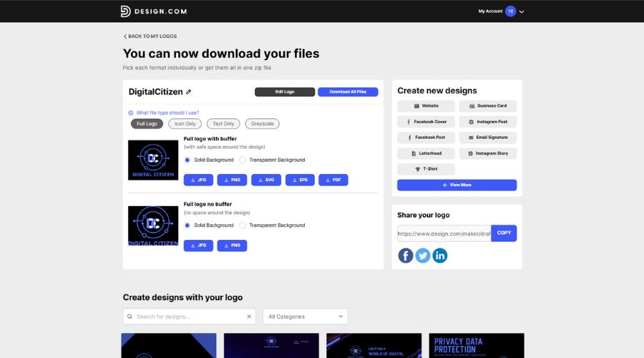Create a Website design

426,106
